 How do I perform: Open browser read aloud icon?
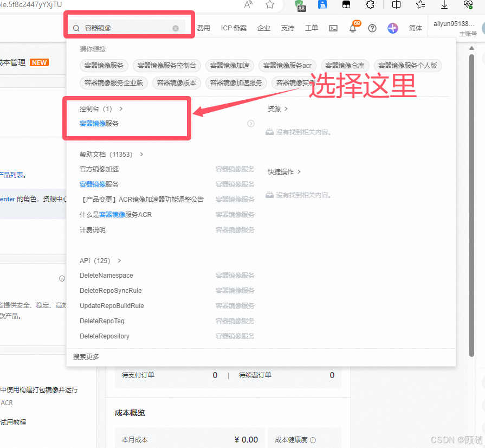coord(248,4)
